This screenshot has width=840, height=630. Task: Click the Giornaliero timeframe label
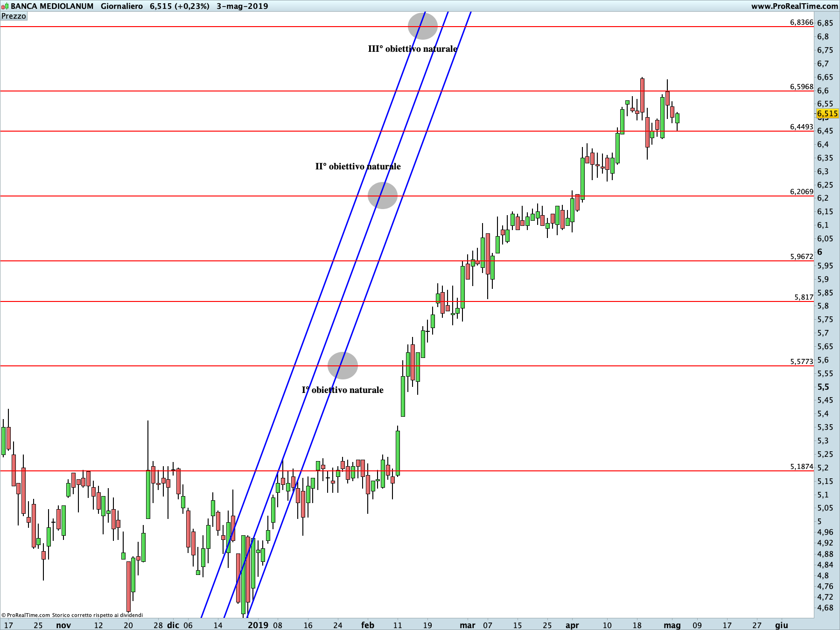[122, 6]
